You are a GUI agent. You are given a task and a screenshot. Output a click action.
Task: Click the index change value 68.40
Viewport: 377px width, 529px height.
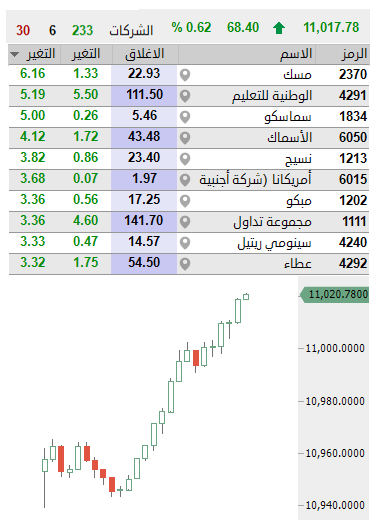243,27
